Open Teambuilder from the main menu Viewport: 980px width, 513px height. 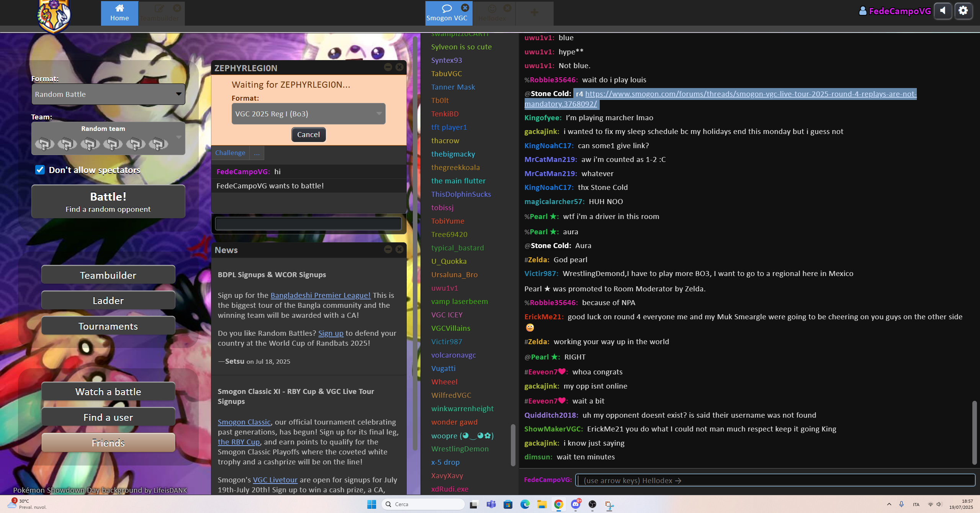108,275
